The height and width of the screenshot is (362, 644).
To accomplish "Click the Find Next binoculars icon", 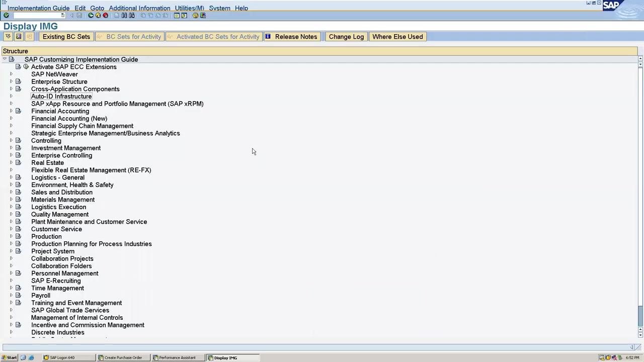I will tap(132, 16).
